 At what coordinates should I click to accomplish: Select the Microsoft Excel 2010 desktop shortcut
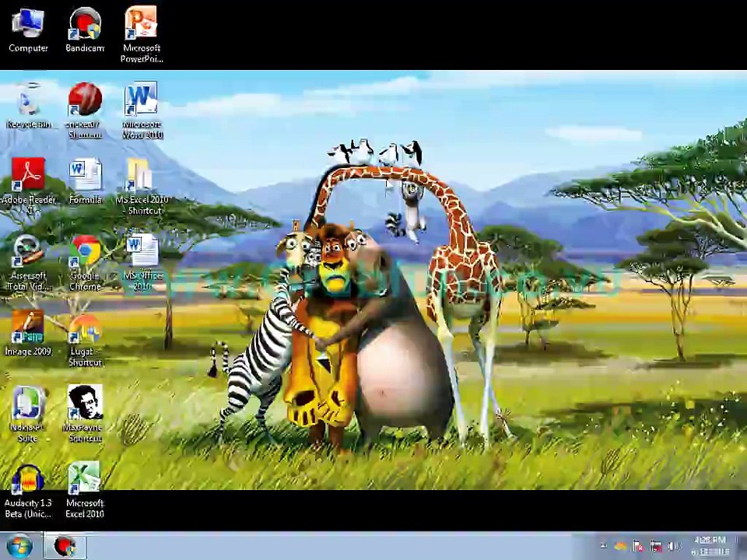coord(85,489)
